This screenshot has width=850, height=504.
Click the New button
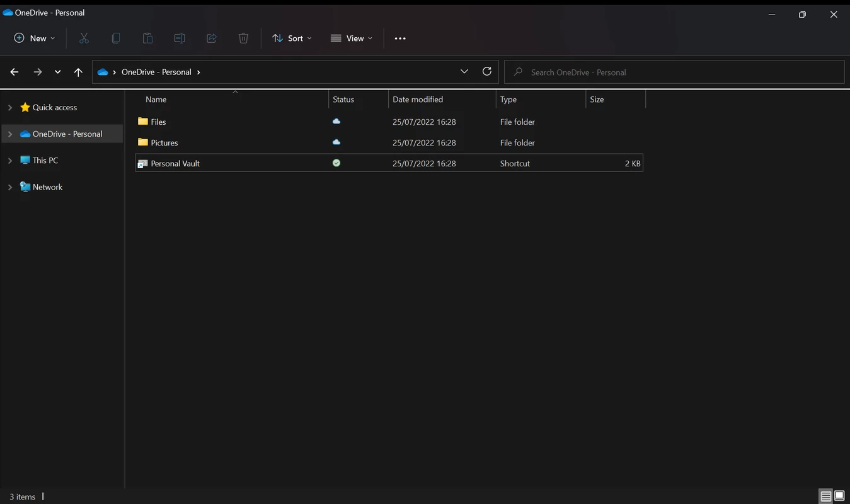tap(35, 38)
